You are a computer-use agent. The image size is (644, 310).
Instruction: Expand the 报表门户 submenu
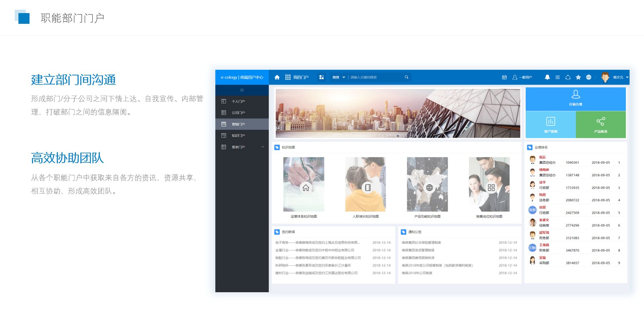coord(263,147)
